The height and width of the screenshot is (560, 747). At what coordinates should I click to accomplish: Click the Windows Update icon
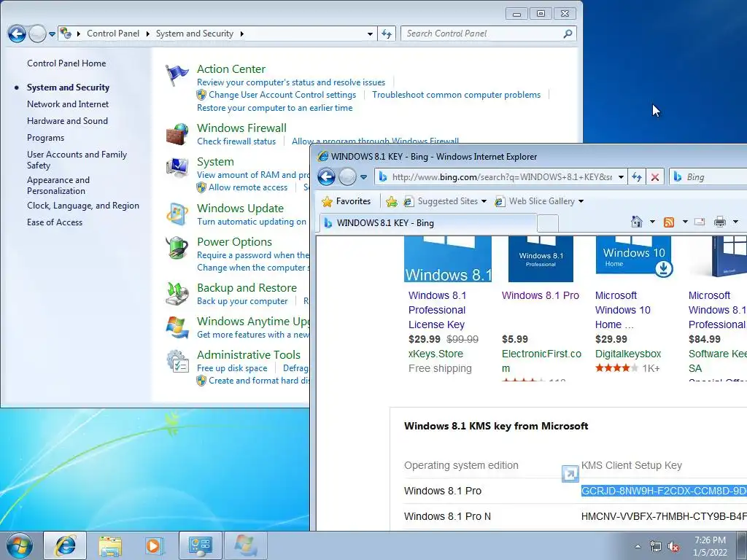177,214
